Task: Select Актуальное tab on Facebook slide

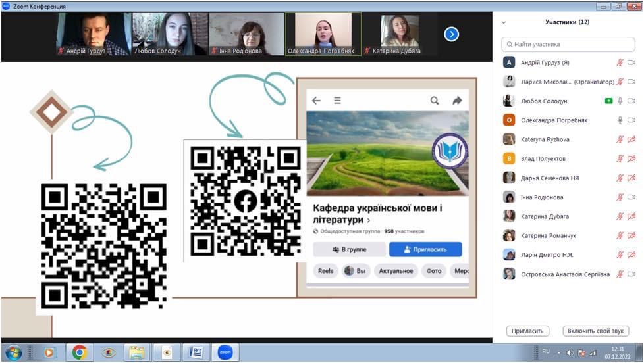Action: (396, 271)
